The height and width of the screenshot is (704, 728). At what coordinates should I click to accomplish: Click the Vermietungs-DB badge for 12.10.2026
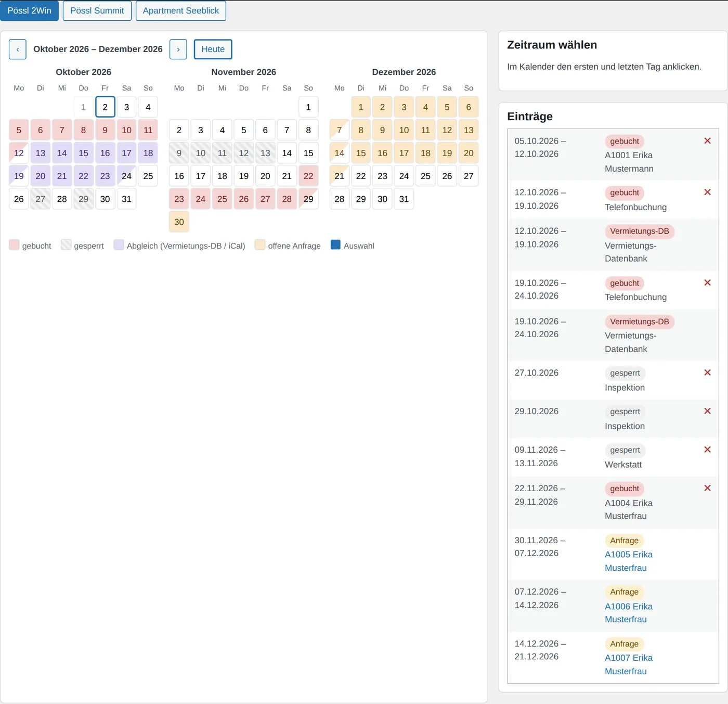[x=640, y=231]
